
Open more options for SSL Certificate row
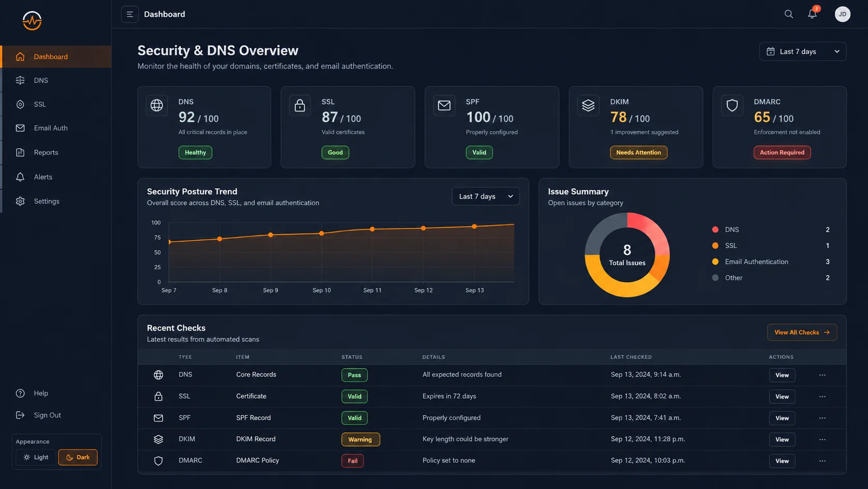822,397
